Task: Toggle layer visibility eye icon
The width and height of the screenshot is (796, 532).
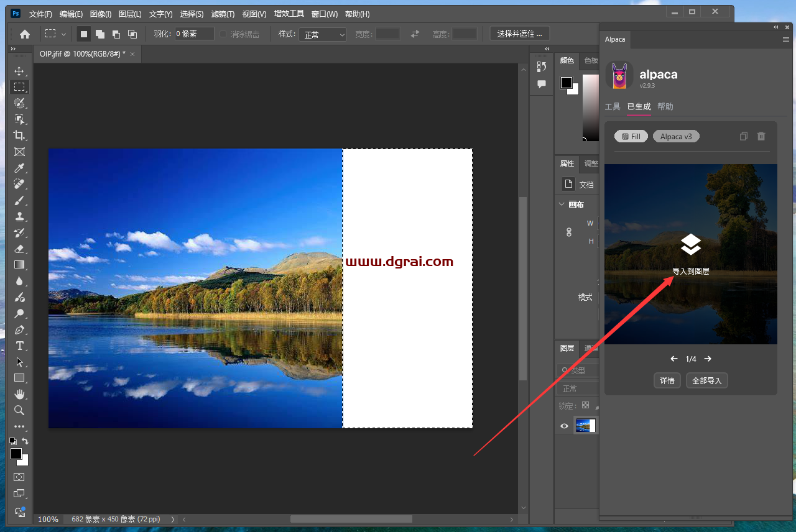Action: click(564, 426)
